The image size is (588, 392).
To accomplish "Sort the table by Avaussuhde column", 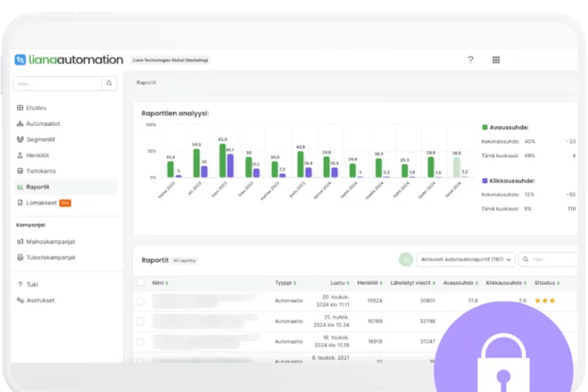I will pos(457,282).
